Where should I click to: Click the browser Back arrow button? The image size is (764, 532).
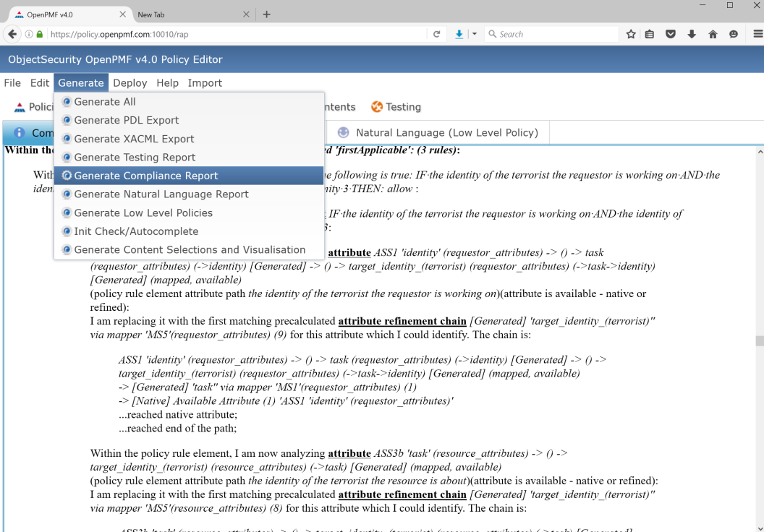pyautogui.click(x=12, y=34)
